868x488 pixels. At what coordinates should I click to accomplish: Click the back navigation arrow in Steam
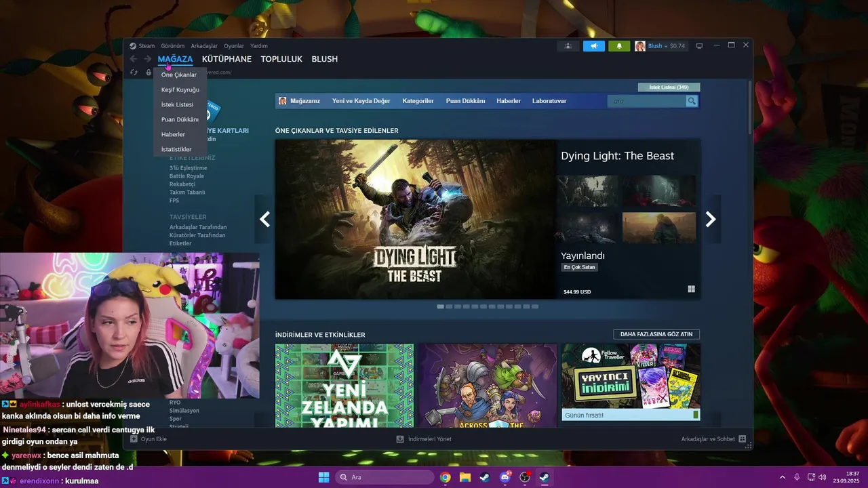coord(134,59)
